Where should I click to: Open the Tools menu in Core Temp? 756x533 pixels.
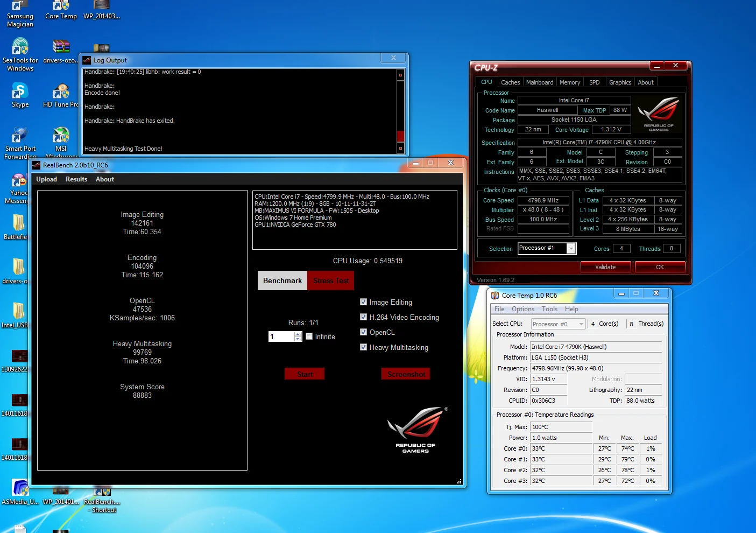(x=549, y=309)
